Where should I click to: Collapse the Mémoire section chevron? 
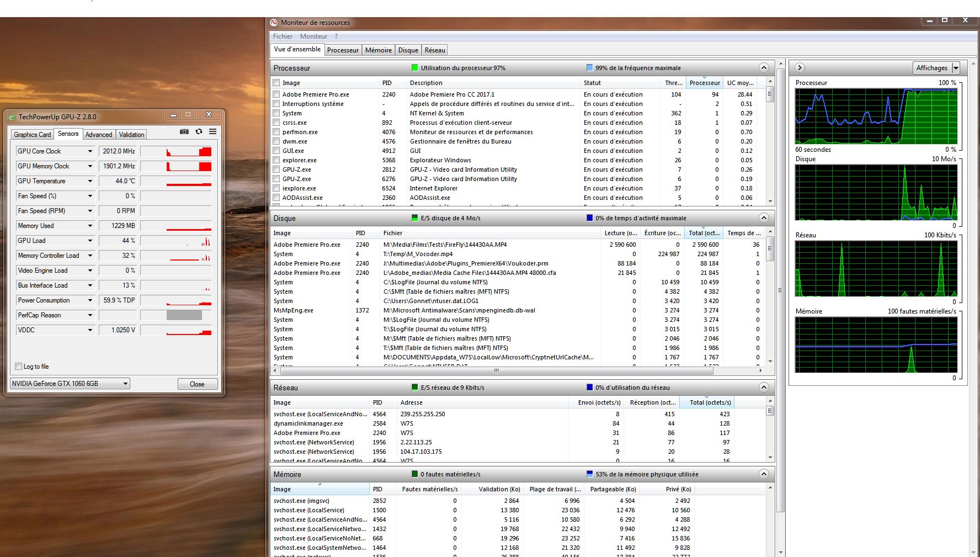click(x=764, y=474)
